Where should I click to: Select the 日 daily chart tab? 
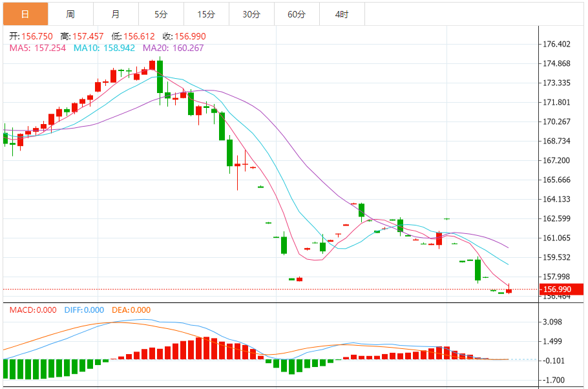point(25,14)
